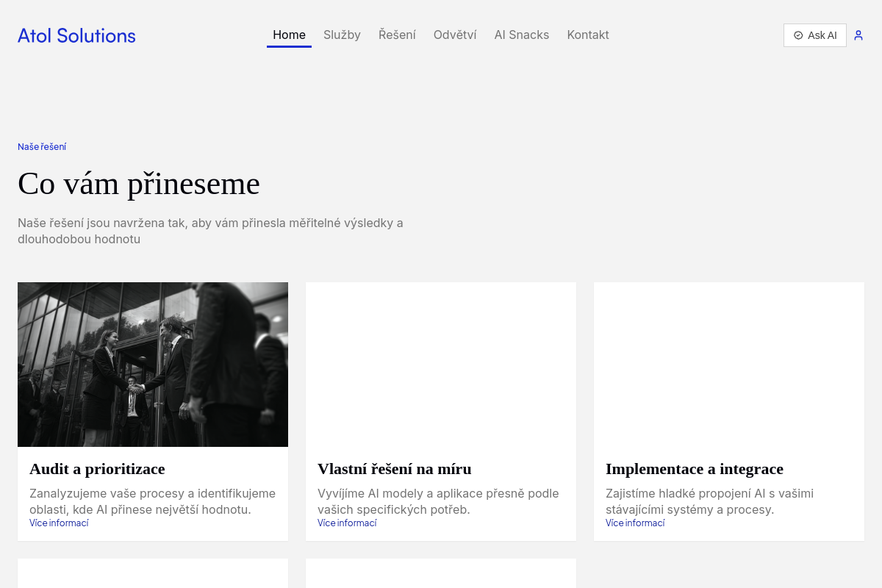The height and width of the screenshot is (588, 882).
Task: Open the handshake photo thumbnail
Action: 153,365
